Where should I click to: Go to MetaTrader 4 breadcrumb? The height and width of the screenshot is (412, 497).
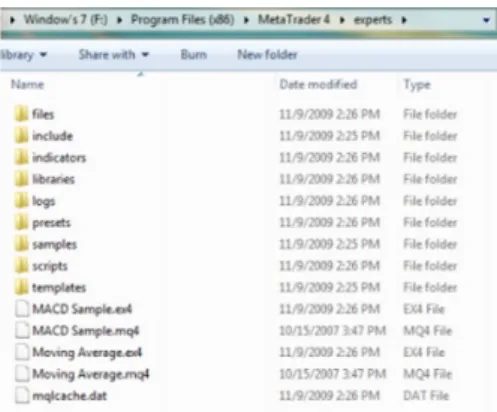click(x=294, y=20)
